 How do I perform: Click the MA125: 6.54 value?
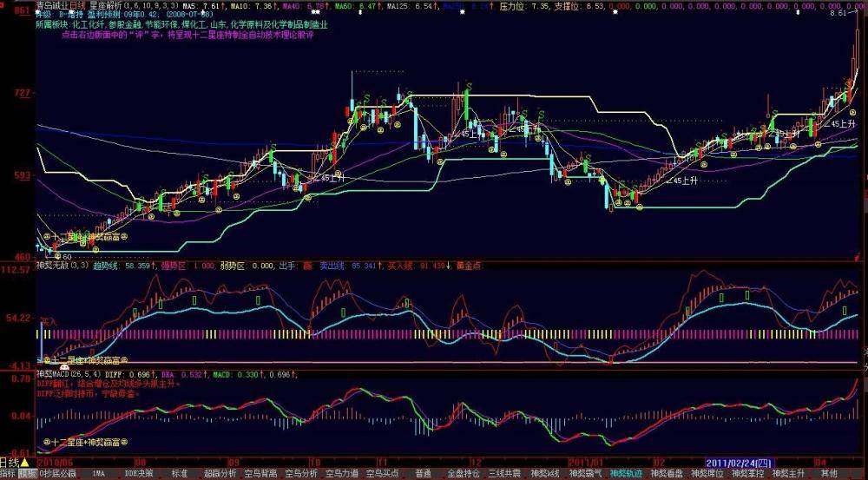click(x=411, y=5)
